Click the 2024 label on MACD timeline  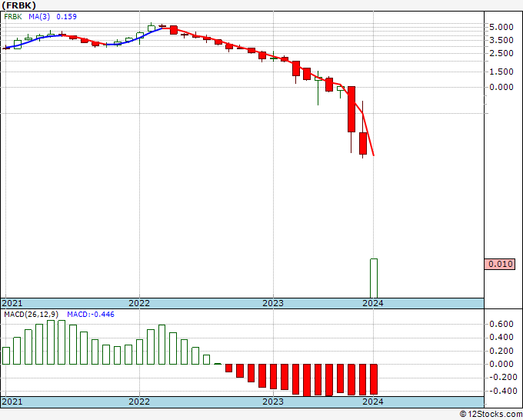[x=373, y=402]
